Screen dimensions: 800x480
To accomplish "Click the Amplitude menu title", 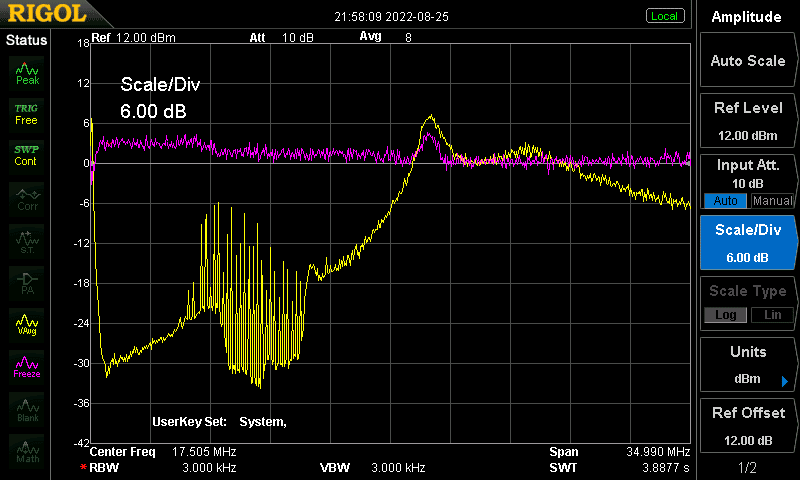I will (x=746, y=17).
